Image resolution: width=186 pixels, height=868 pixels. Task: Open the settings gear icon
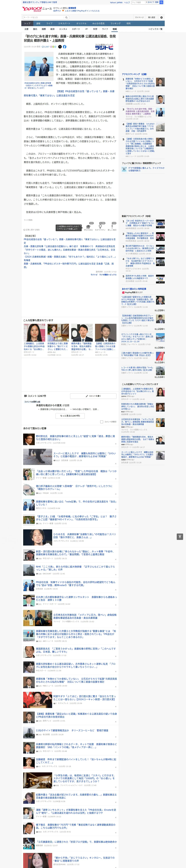(161, 17)
